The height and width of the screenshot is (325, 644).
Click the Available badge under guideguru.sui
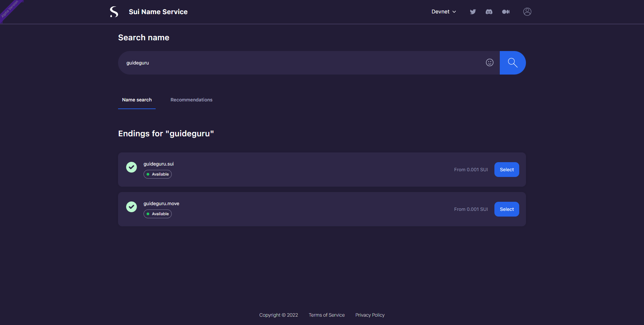tap(158, 174)
